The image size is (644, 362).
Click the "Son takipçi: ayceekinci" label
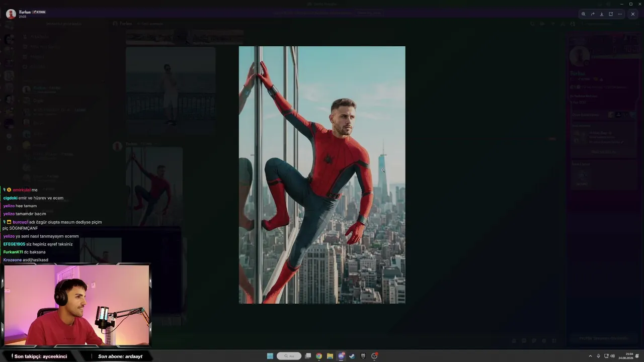41,356
